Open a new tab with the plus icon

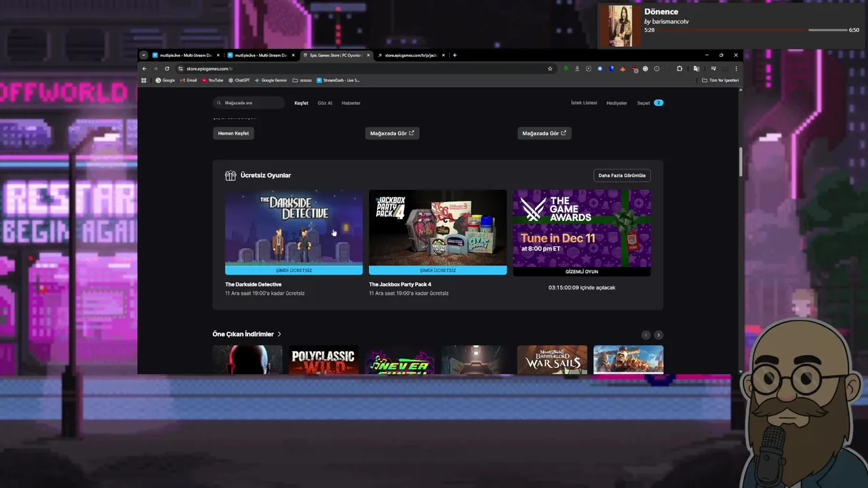455,55
